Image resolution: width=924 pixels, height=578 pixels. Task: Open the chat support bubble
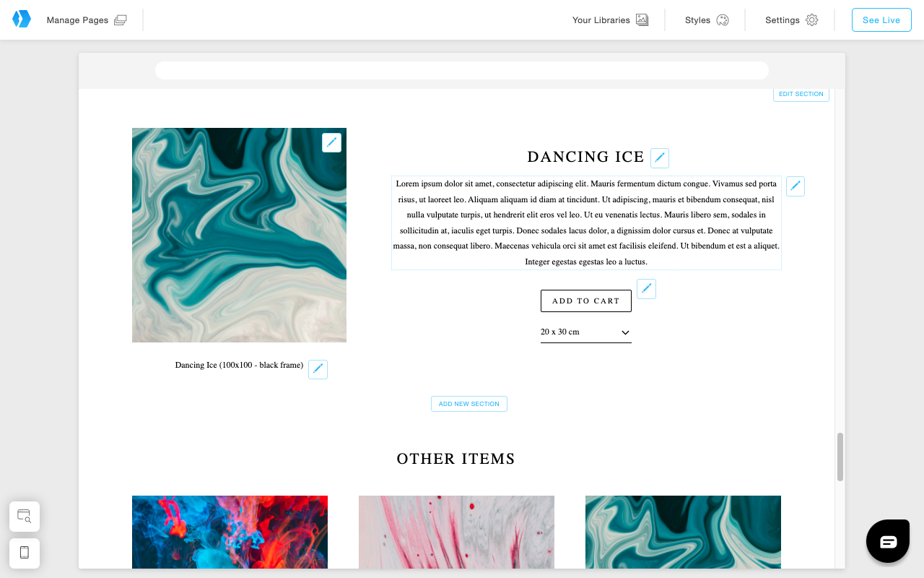tap(888, 541)
